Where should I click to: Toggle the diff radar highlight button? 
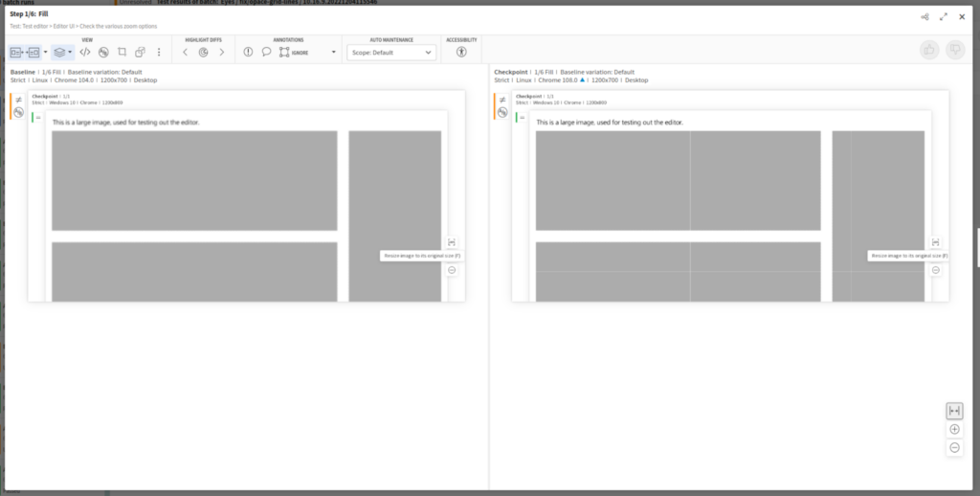tap(203, 52)
